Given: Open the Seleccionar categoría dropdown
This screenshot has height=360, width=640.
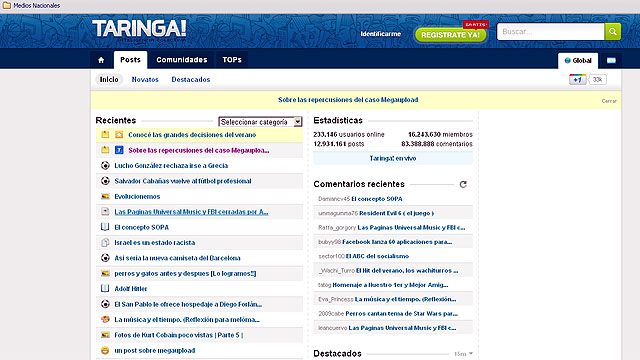Looking at the screenshot, I should [x=260, y=122].
